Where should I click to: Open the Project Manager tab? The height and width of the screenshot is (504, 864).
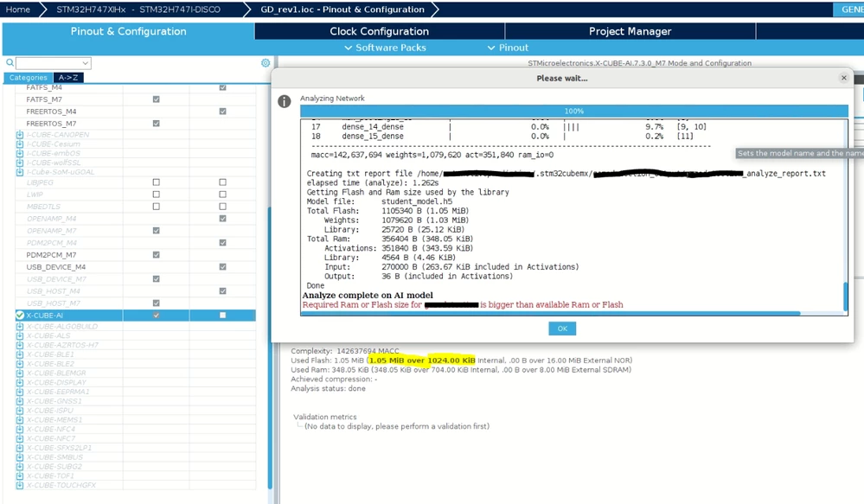[x=630, y=31]
